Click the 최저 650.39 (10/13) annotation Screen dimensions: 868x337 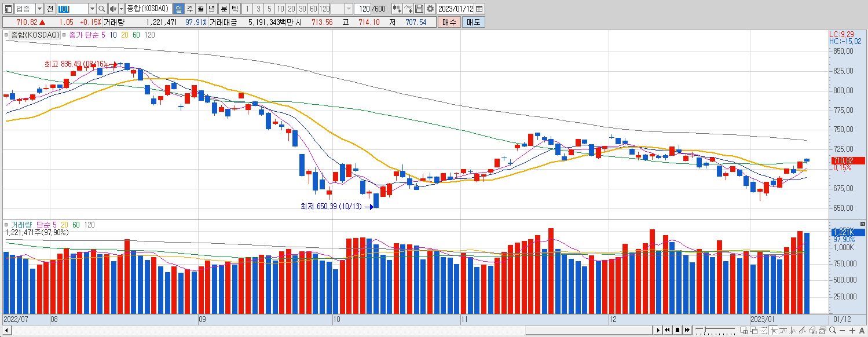331,206
